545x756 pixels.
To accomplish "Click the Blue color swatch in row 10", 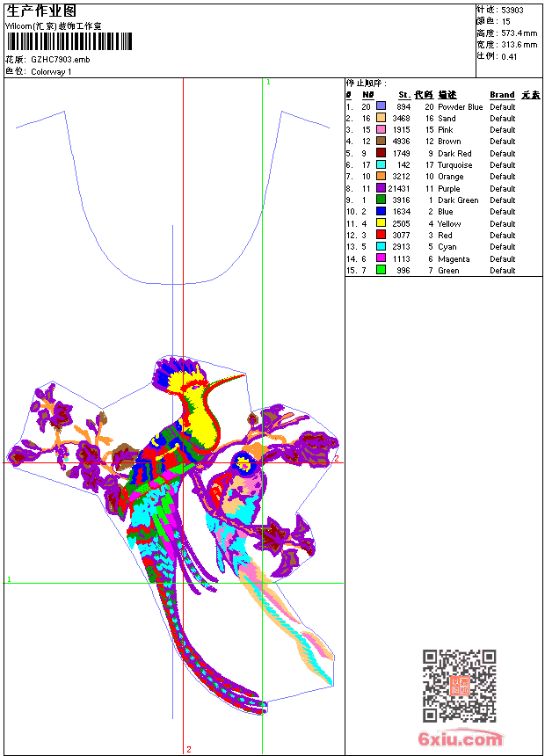I will tap(381, 211).
